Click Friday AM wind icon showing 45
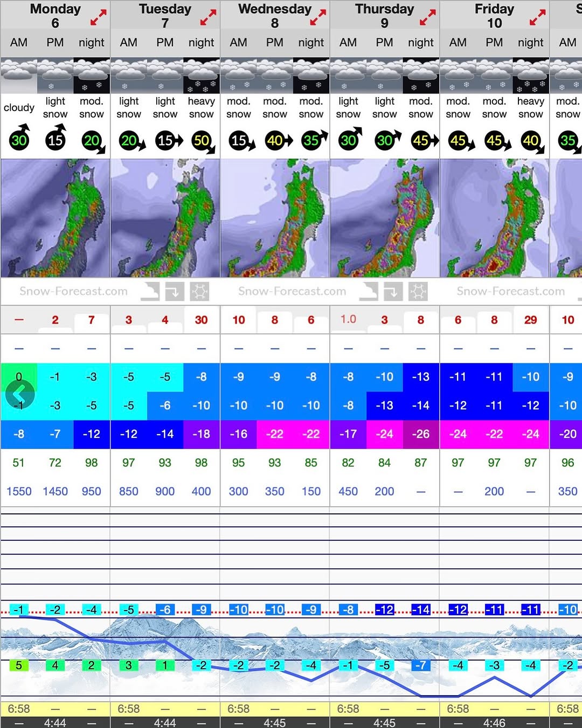 [462, 141]
